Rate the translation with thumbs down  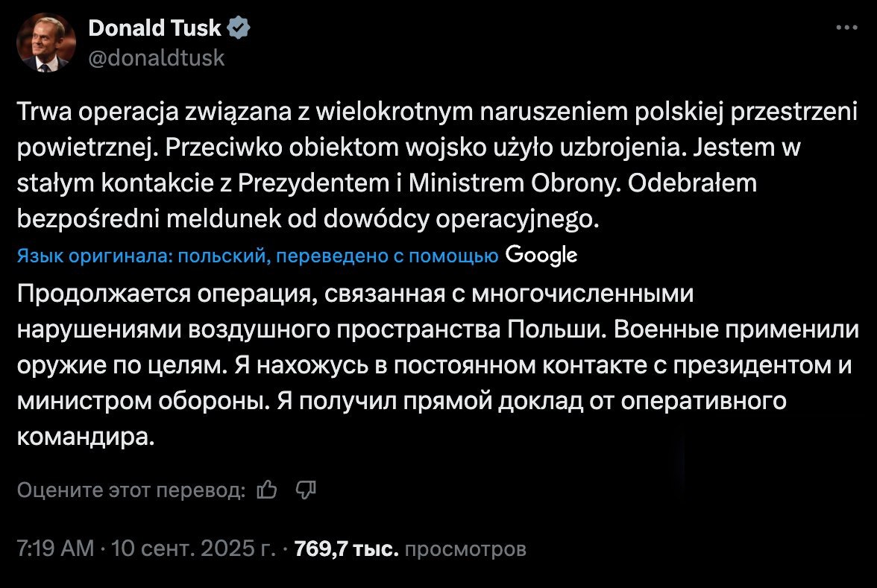click(306, 490)
